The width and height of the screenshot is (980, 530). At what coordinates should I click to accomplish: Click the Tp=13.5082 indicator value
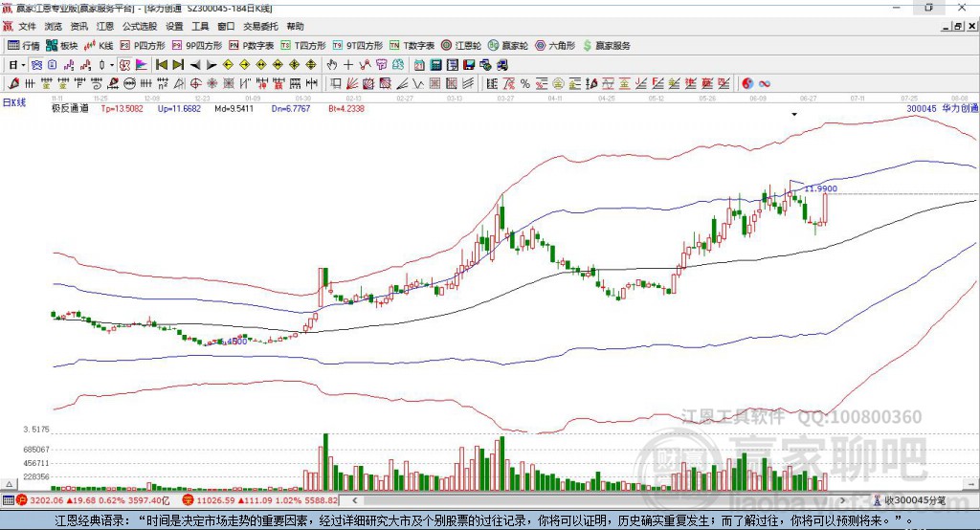(x=122, y=109)
